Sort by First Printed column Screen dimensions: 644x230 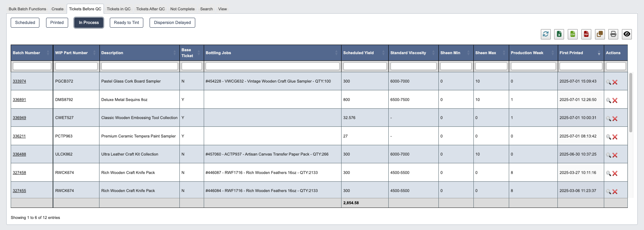pos(581,53)
